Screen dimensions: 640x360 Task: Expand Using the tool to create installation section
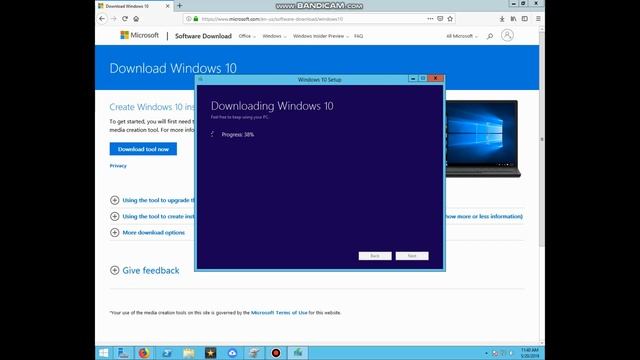(x=153, y=216)
